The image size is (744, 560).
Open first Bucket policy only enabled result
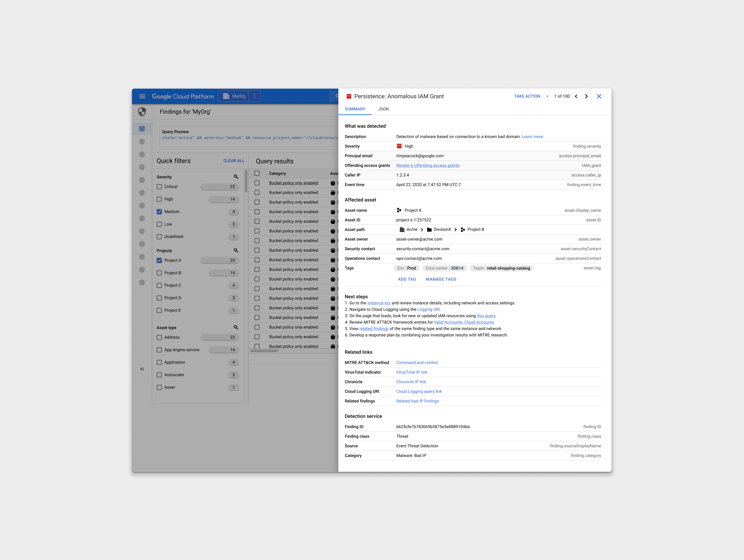(293, 183)
